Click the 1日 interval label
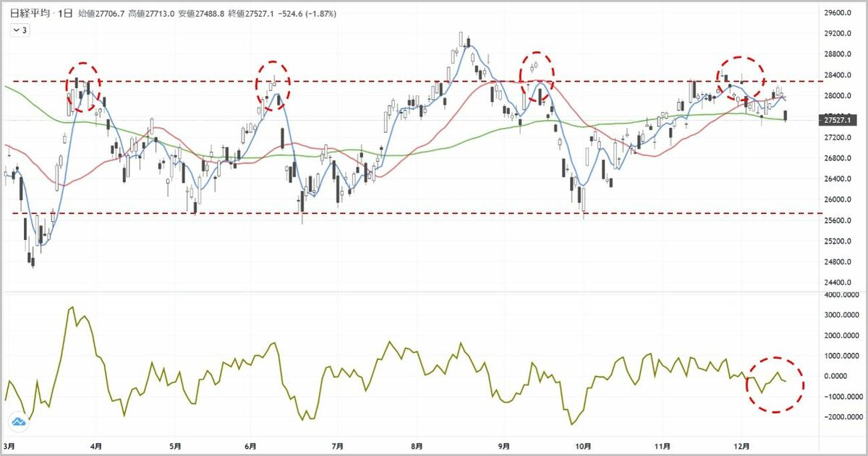Viewport: 868px width, 456px height. pyautogui.click(x=64, y=14)
